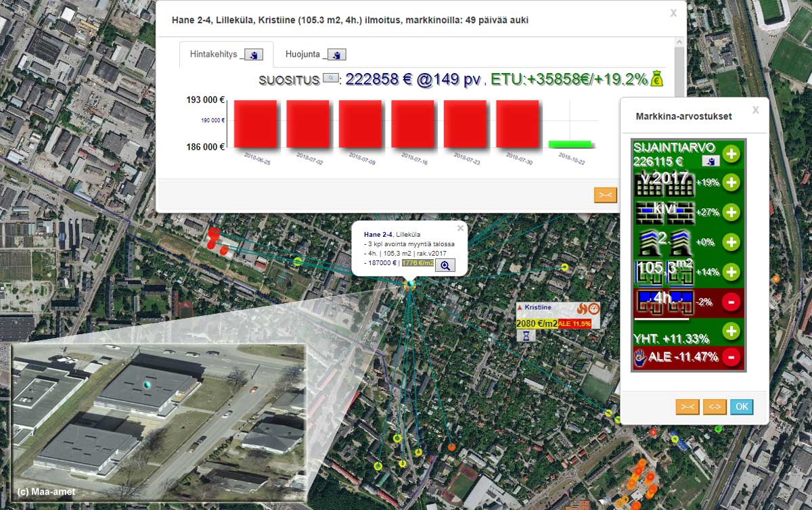Image resolution: width=812 pixels, height=510 pixels.
Task: Click the ETU:+35858€/+19.2% text
Action: click(x=569, y=79)
